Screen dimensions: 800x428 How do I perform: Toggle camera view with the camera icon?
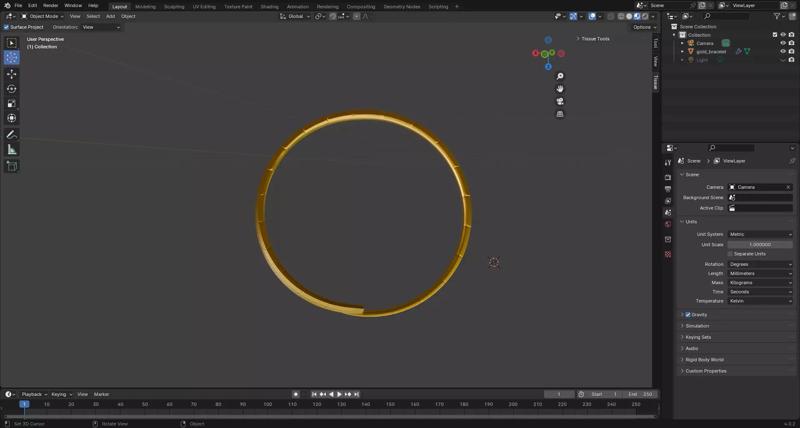(x=560, y=102)
